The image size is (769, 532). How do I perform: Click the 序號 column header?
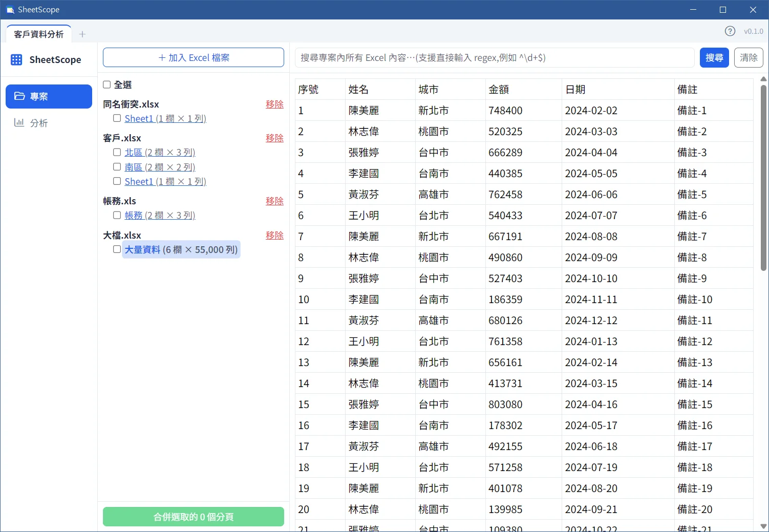click(320, 89)
